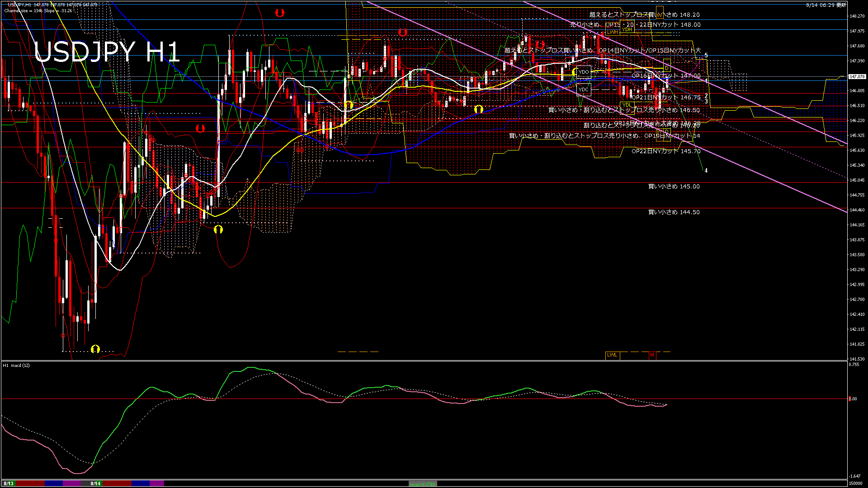Click label '買い小さめ 145.00'
The width and height of the screenshot is (868, 488).
tap(674, 186)
